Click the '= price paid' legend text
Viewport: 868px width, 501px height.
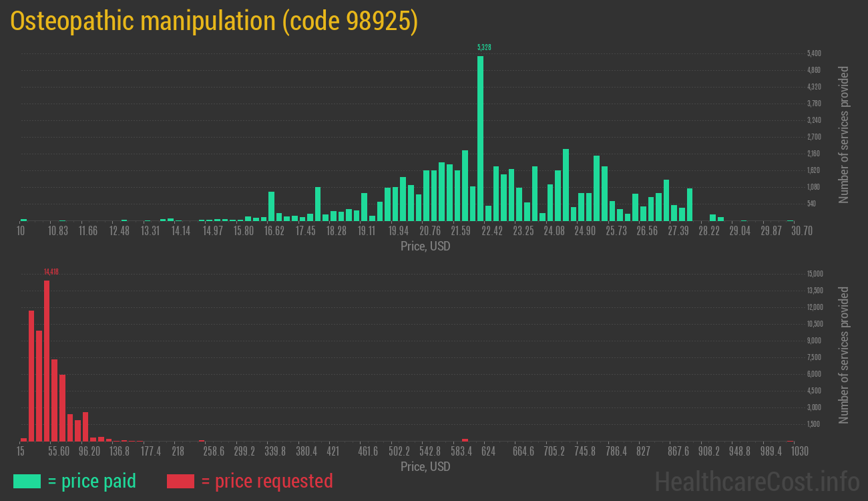(x=92, y=481)
